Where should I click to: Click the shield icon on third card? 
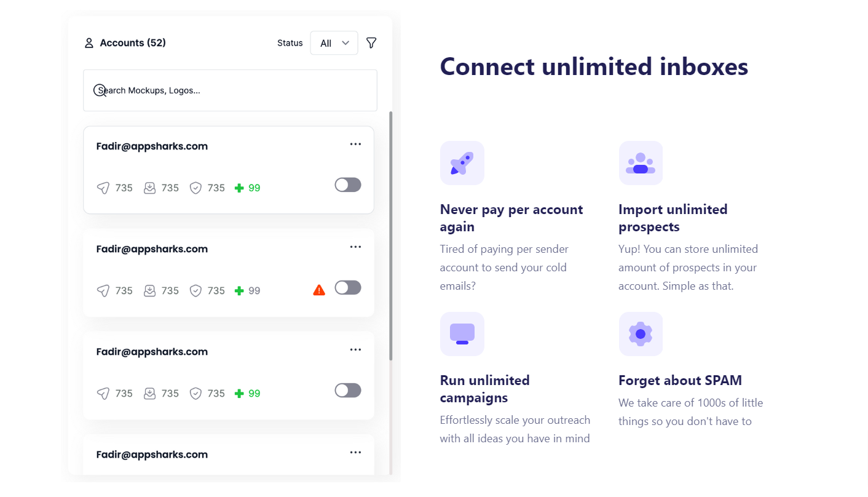[195, 394]
